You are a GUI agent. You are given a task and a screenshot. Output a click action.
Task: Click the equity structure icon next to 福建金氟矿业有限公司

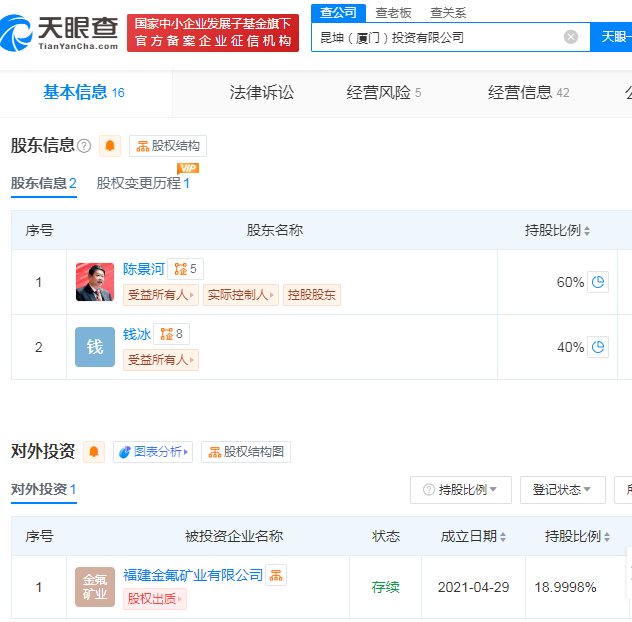tap(276, 575)
